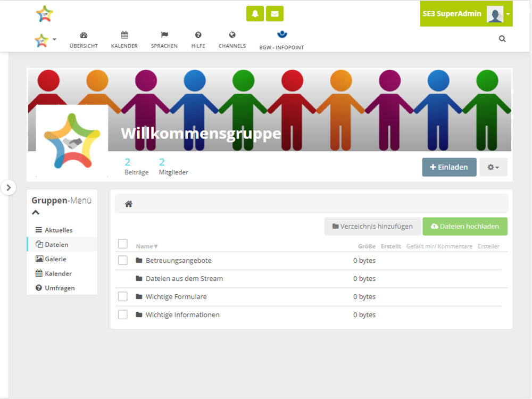The height and width of the screenshot is (399, 532).
Task: Open the Sprachen flag menu
Action: pyautogui.click(x=164, y=40)
